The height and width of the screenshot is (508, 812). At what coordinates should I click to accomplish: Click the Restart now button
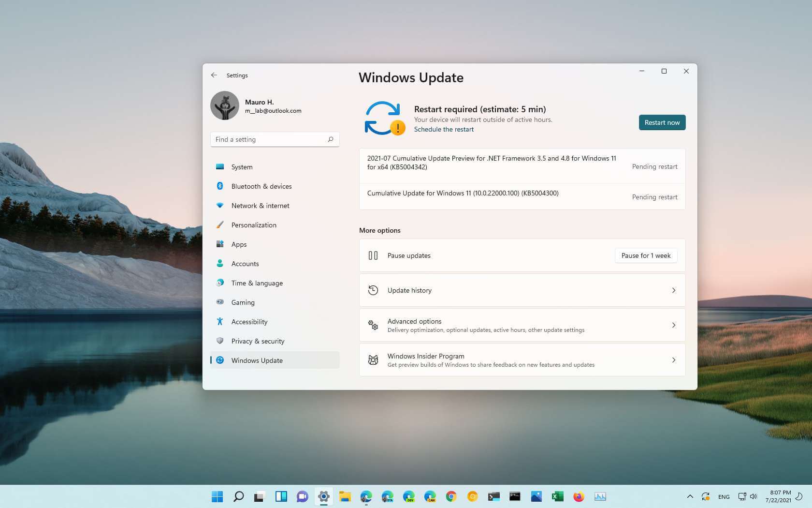[x=662, y=122]
